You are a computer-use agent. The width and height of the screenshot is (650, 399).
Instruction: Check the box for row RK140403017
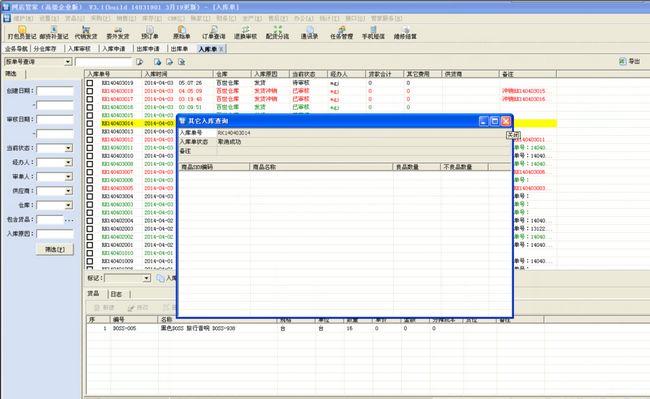(90, 99)
